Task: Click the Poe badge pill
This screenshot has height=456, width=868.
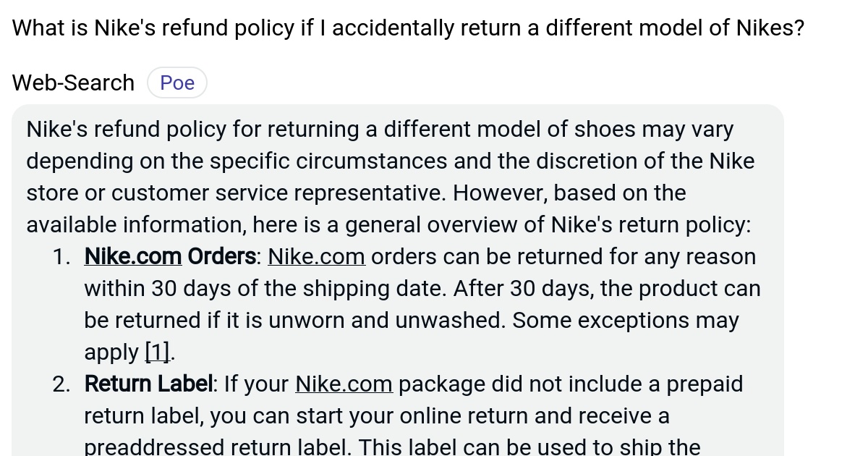Action: [x=176, y=82]
